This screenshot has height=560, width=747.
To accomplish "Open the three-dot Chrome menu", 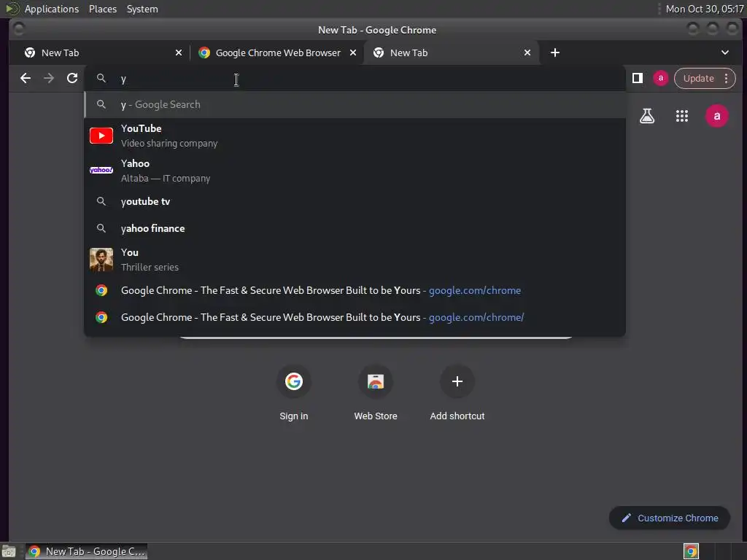I will pyautogui.click(x=726, y=78).
